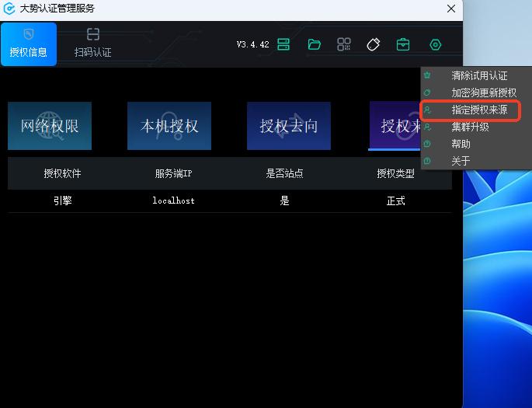Click the hexagon settings icon
The width and height of the screenshot is (532, 408).
tap(435, 44)
